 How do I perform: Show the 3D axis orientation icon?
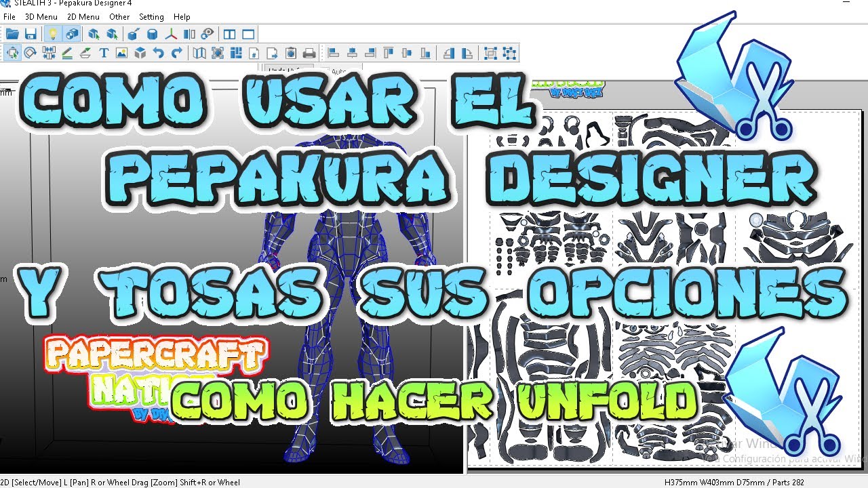coord(172,34)
